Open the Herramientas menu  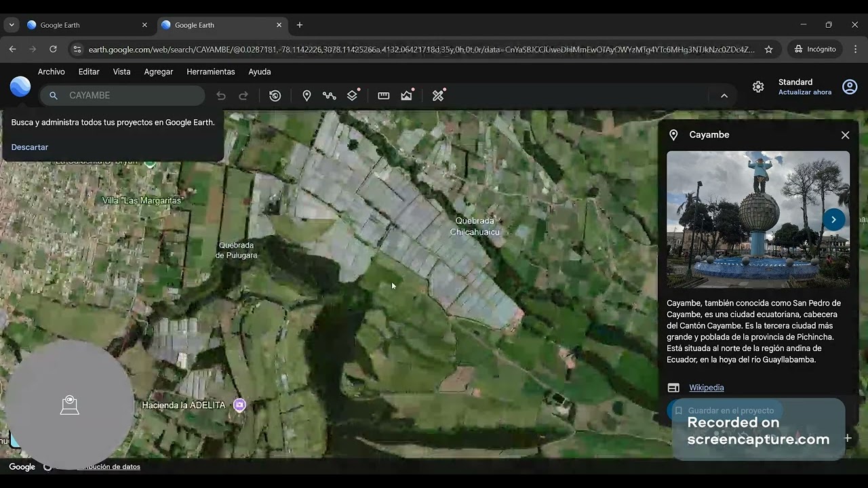point(211,72)
